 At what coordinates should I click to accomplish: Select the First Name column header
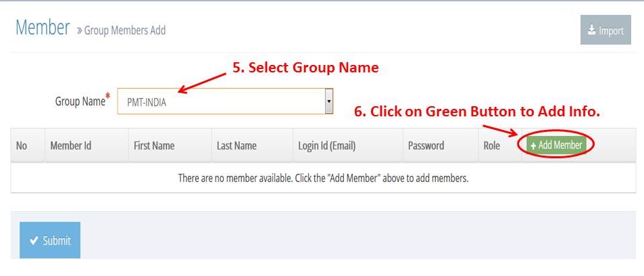pyautogui.click(x=154, y=145)
